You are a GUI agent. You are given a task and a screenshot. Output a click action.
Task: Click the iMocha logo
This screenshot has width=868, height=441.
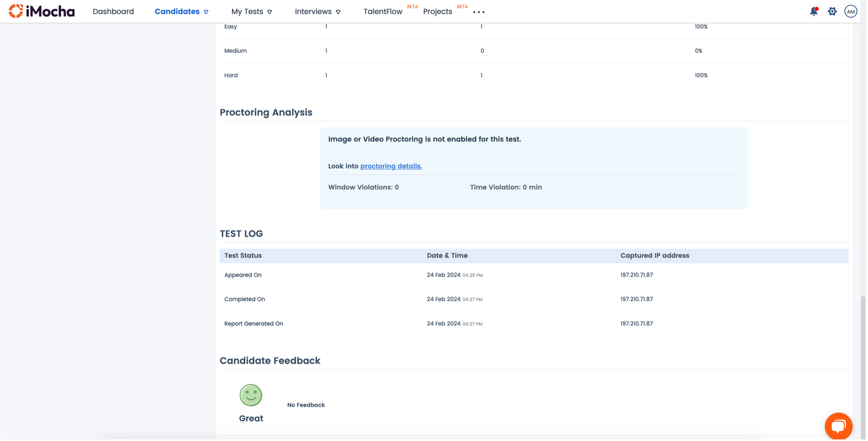click(42, 11)
